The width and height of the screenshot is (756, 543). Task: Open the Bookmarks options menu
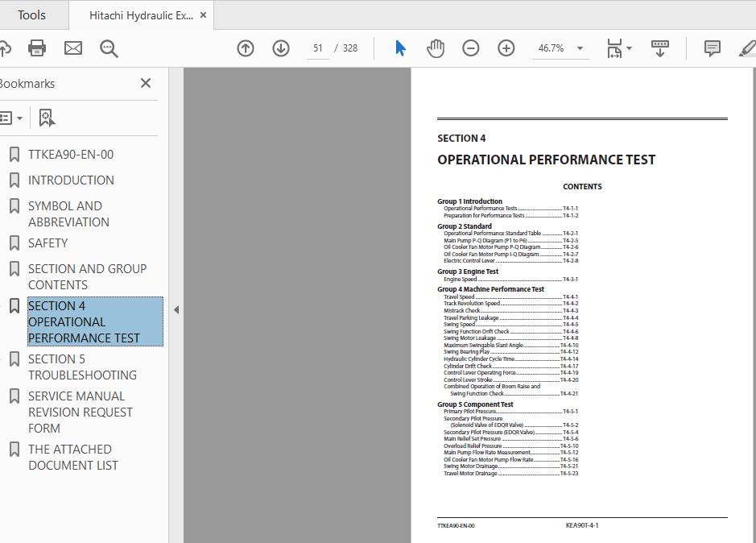pyautogui.click(x=12, y=118)
